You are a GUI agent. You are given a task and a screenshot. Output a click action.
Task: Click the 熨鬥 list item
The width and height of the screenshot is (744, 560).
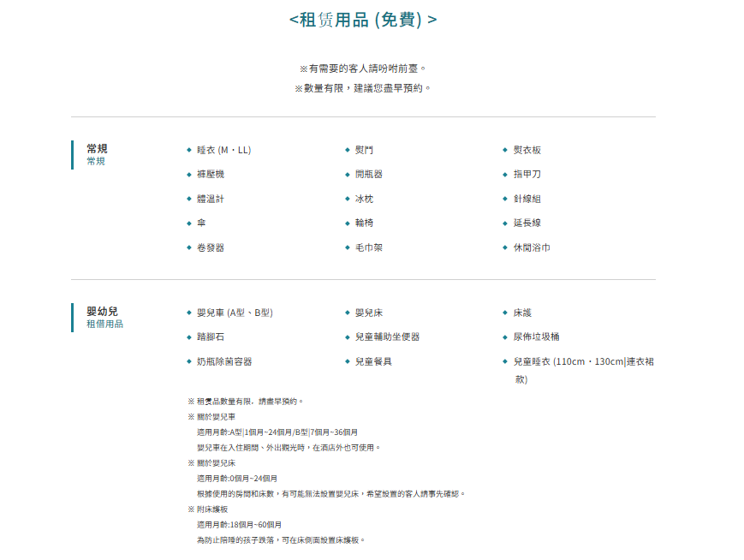(x=364, y=150)
